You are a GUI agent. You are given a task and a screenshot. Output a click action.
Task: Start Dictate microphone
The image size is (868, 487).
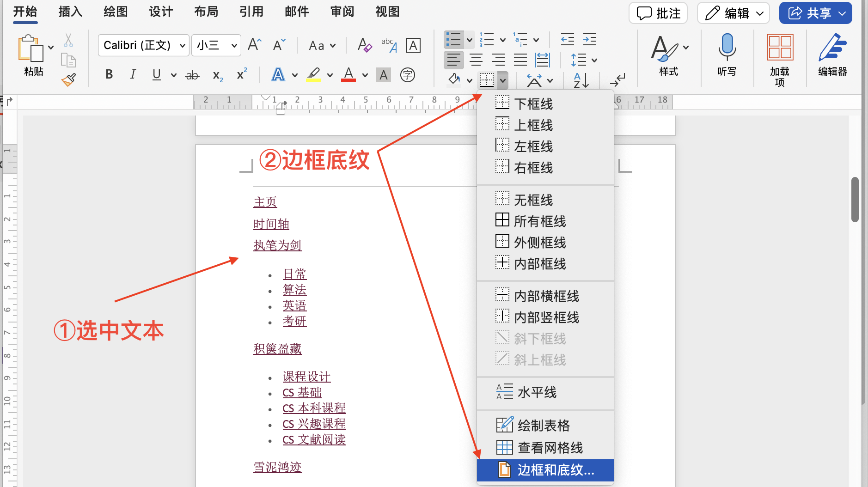click(727, 55)
